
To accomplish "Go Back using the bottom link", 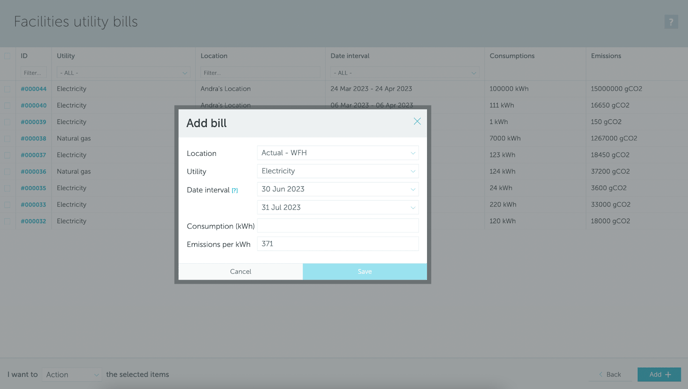I will point(610,375).
